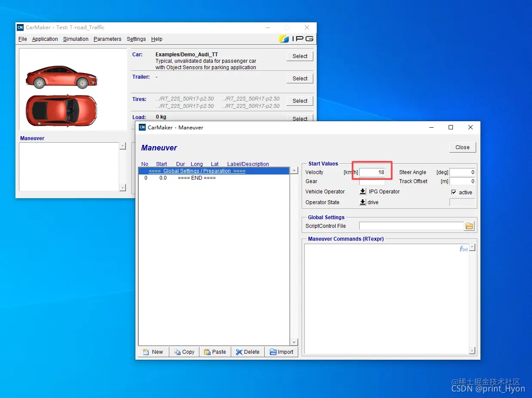Click the Steer Angle input field
532x398 pixels.
click(x=462, y=172)
